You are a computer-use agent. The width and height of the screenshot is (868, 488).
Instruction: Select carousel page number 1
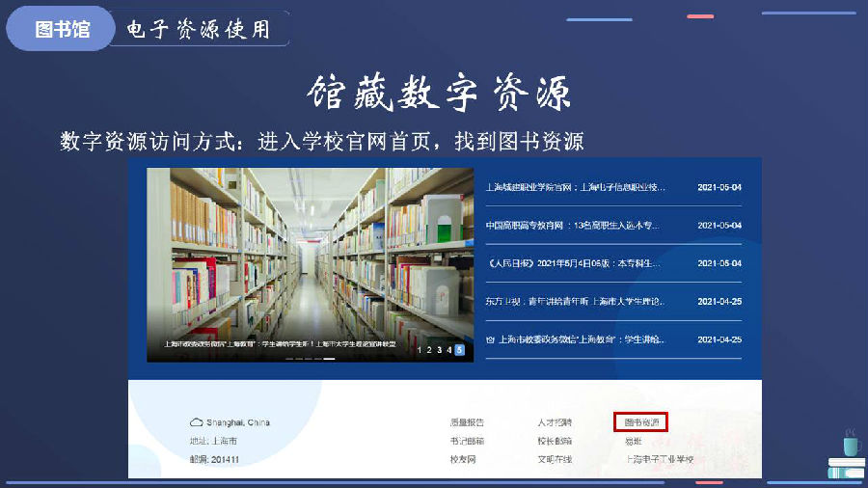click(x=419, y=350)
